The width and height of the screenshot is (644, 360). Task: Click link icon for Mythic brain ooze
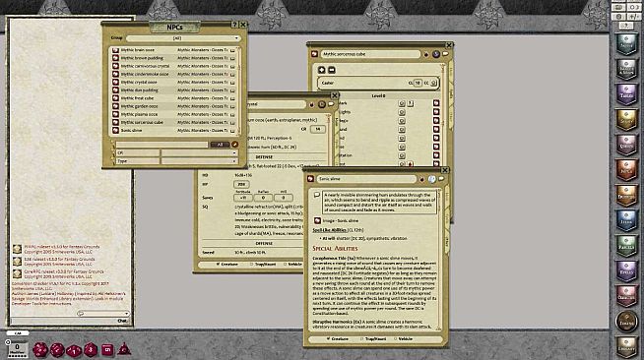tap(115, 50)
